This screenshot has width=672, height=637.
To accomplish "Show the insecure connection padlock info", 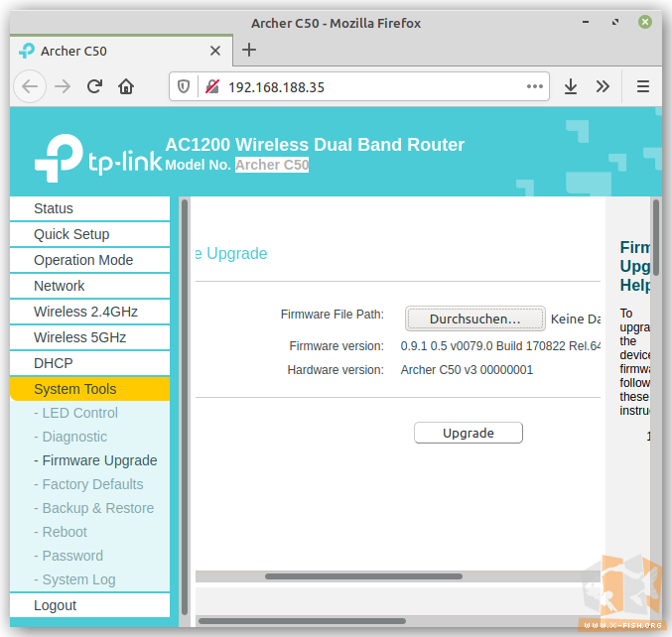I will tap(212, 87).
